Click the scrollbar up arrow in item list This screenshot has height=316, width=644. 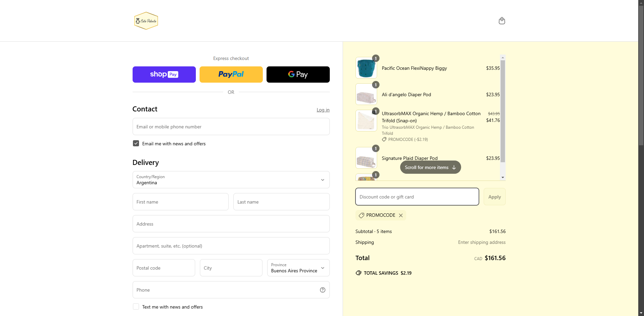point(503,58)
